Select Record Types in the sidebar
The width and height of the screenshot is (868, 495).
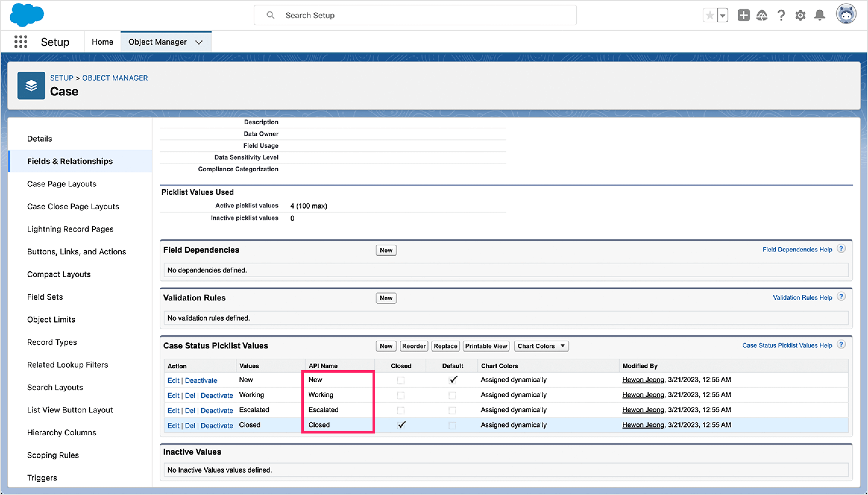pyautogui.click(x=52, y=342)
